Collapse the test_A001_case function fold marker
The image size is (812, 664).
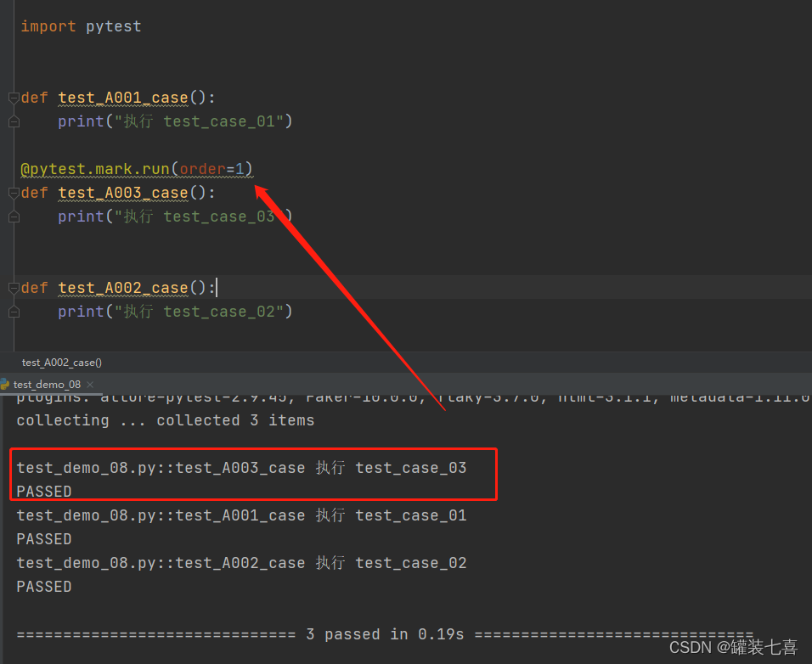pyautogui.click(x=14, y=98)
